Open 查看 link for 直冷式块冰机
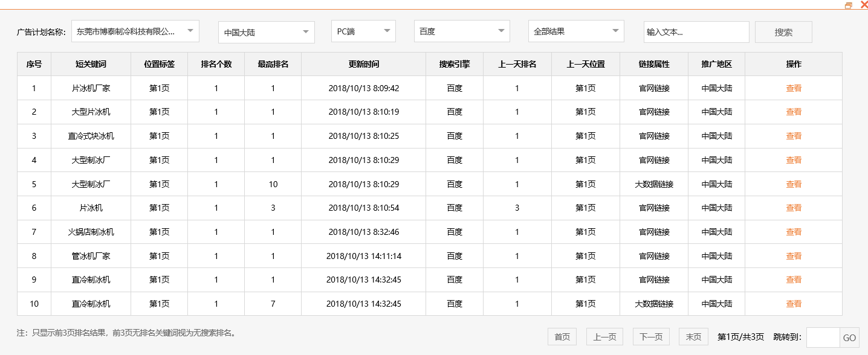868x355 pixels. tap(793, 136)
